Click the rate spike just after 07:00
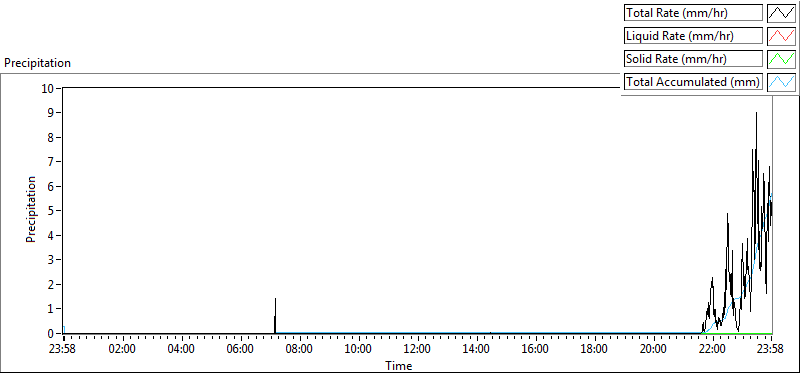The width and height of the screenshot is (800, 373). 275,315
